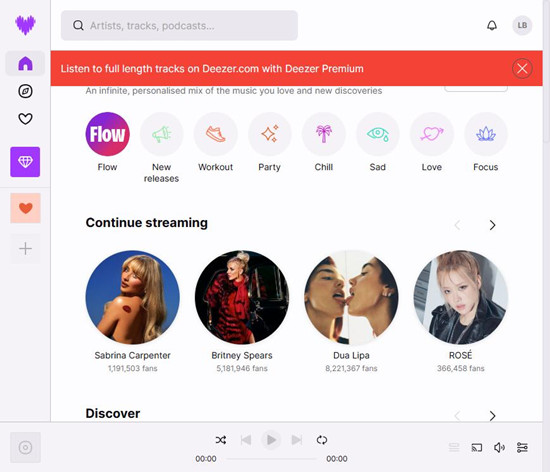Show previous Continue streaming items
The image size is (550, 472).
[x=457, y=225]
